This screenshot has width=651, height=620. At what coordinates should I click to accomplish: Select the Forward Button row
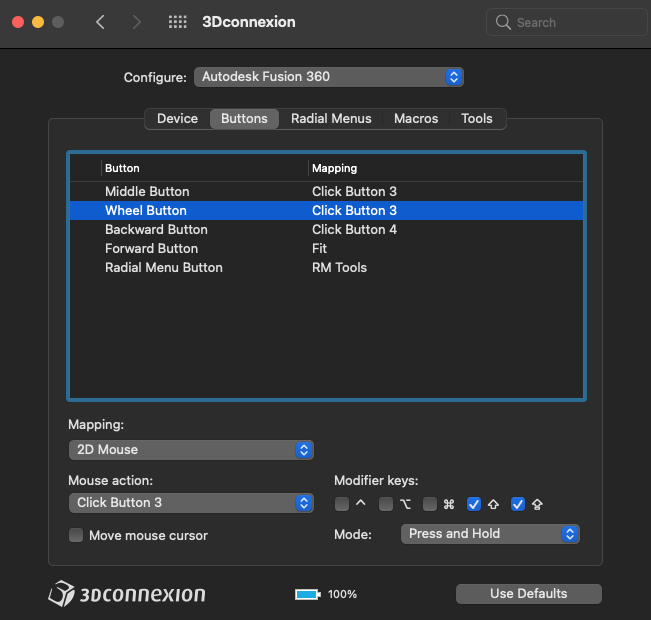[x=326, y=249]
